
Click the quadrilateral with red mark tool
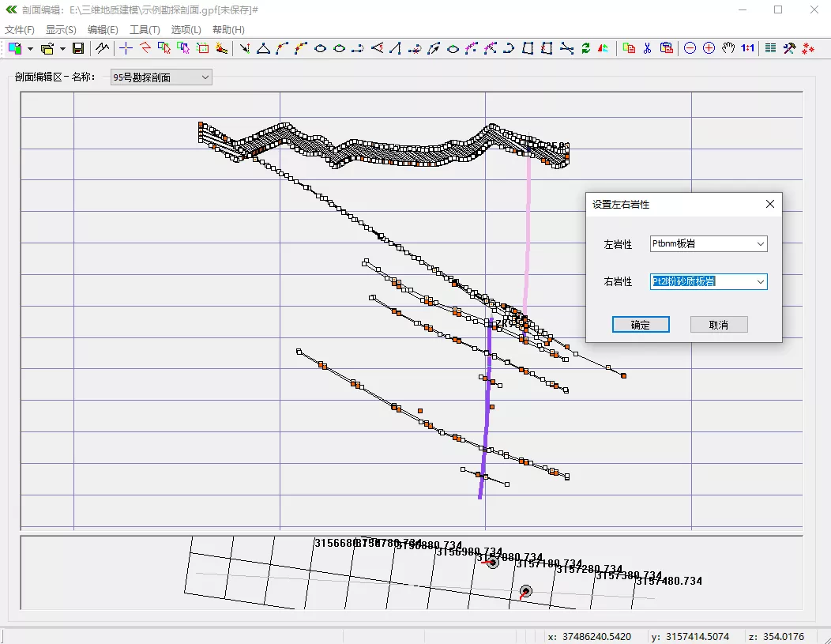point(547,48)
